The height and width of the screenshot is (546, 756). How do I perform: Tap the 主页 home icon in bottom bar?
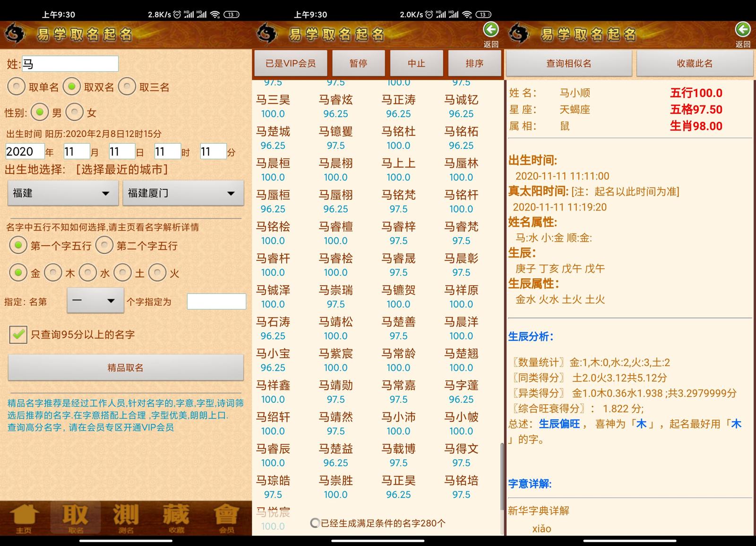24,518
